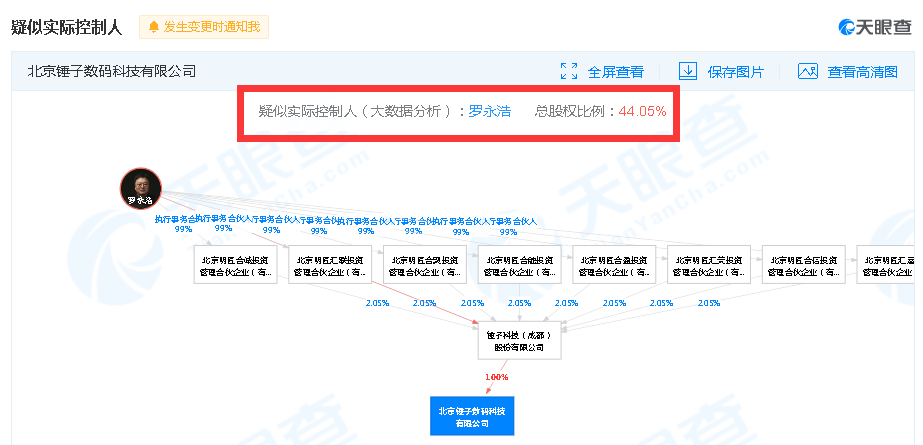Screen dimensions: 923x445
Task: Select the 北京明匠合盈投资 partnership node
Action: pyautogui.click(x=614, y=264)
